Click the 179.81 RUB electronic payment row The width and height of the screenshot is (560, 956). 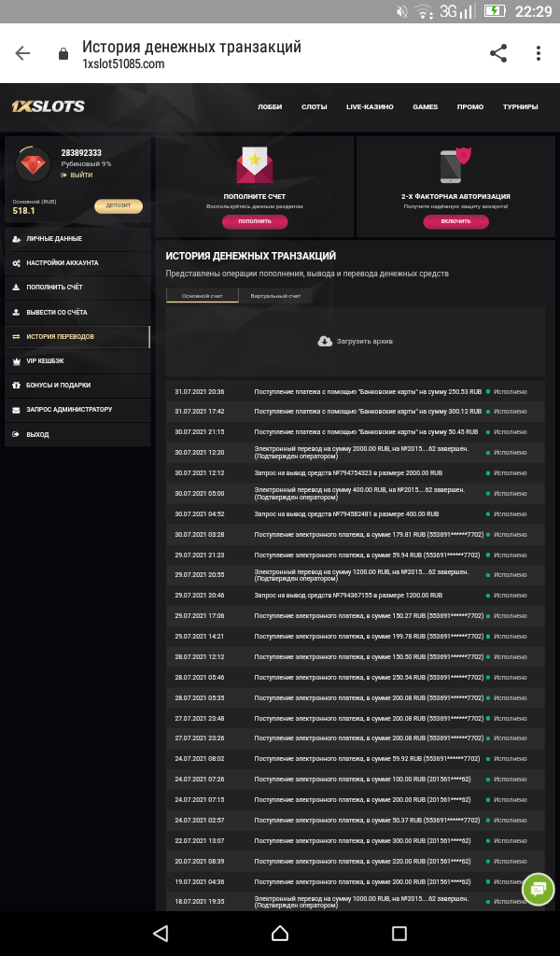pos(356,535)
